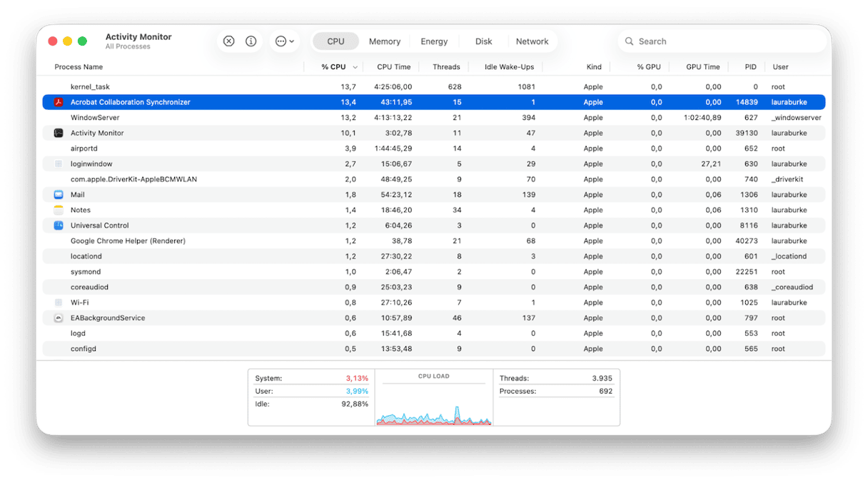Click the Idle 92,88% value
The height and width of the screenshot is (483, 868).
click(x=355, y=404)
